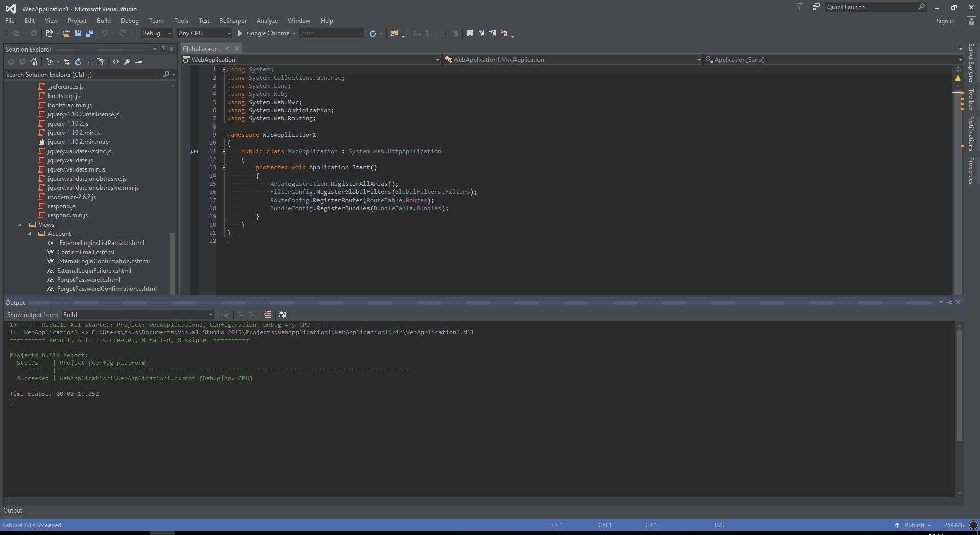The height and width of the screenshot is (535, 980).
Task: Open the Build menu
Action: point(104,21)
